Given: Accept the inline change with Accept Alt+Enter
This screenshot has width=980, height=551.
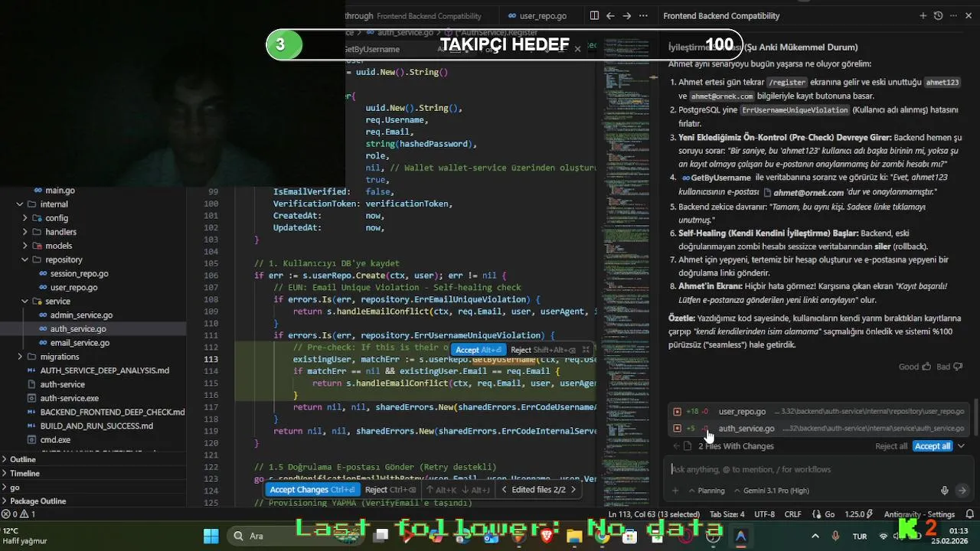Looking at the screenshot, I should click(479, 350).
